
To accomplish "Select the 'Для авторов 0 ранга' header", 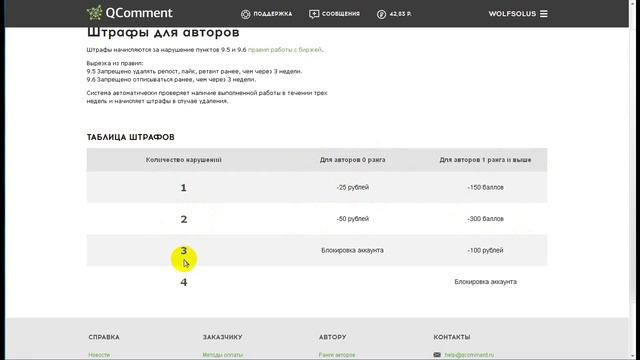I will tap(352, 160).
